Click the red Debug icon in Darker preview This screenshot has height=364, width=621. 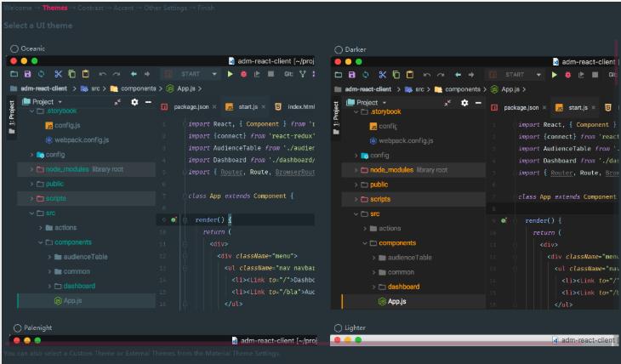pyautogui.click(x=568, y=75)
